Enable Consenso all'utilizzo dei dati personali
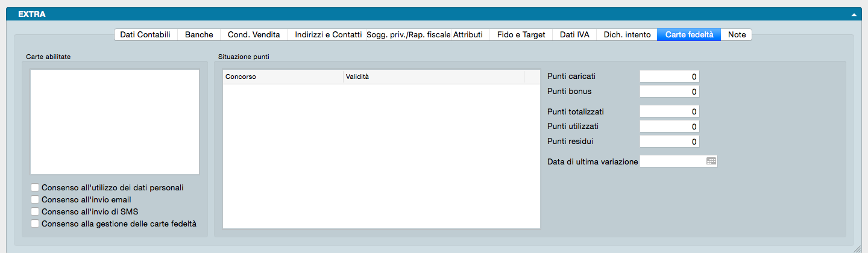This screenshot has height=253, width=868. [35, 187]
